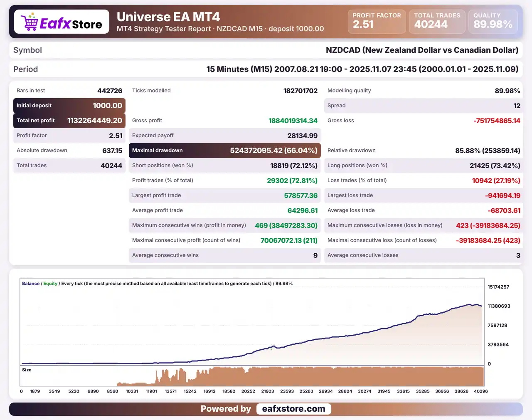Click the balance curve peak near 11380693

coord(470,304)
